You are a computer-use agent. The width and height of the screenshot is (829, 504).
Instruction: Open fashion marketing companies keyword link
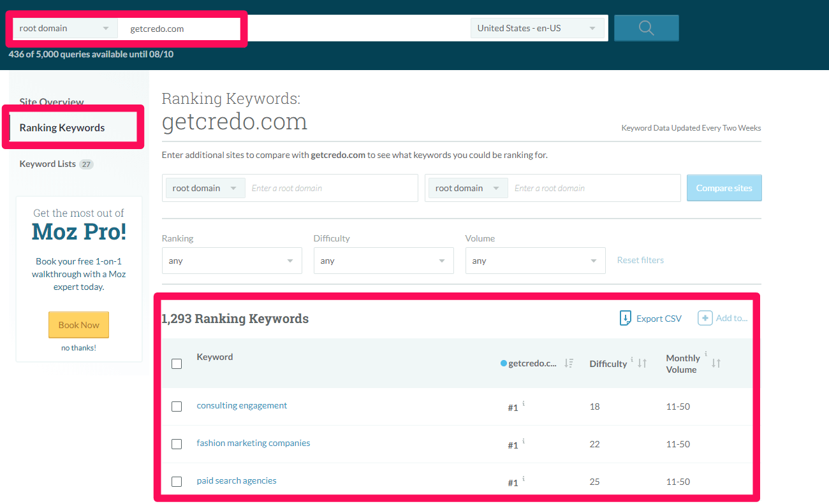click(x=253, y=443)
